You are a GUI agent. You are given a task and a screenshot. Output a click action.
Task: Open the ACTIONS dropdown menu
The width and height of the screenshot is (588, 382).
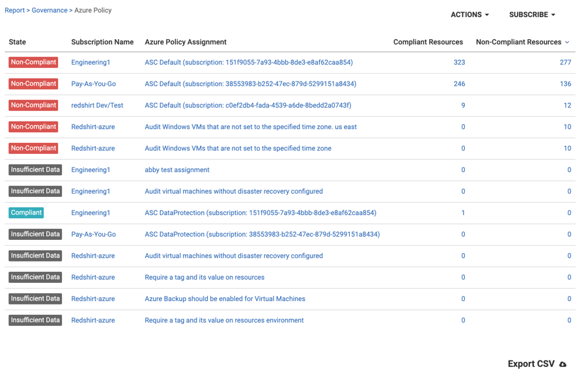click(x=468, y=14)
